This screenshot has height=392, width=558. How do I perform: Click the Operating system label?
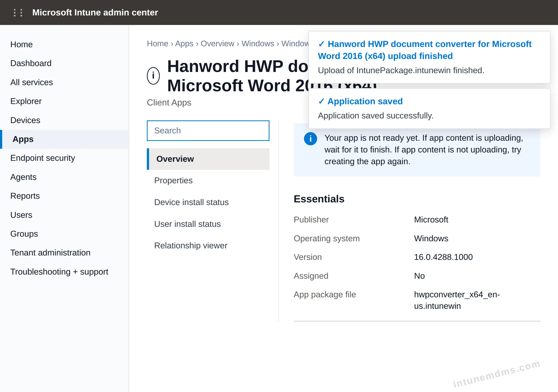point(326,239)
